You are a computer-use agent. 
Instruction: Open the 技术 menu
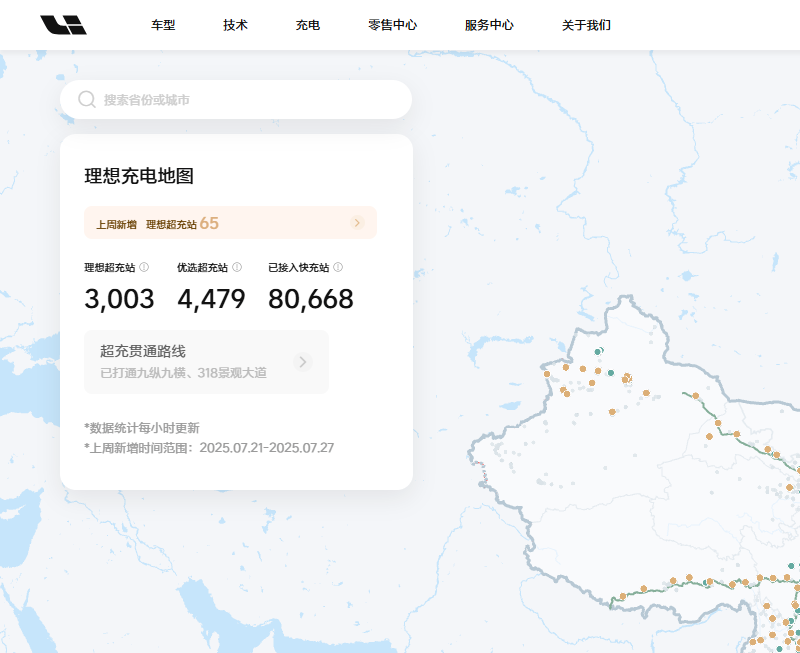tap(236, 25)
